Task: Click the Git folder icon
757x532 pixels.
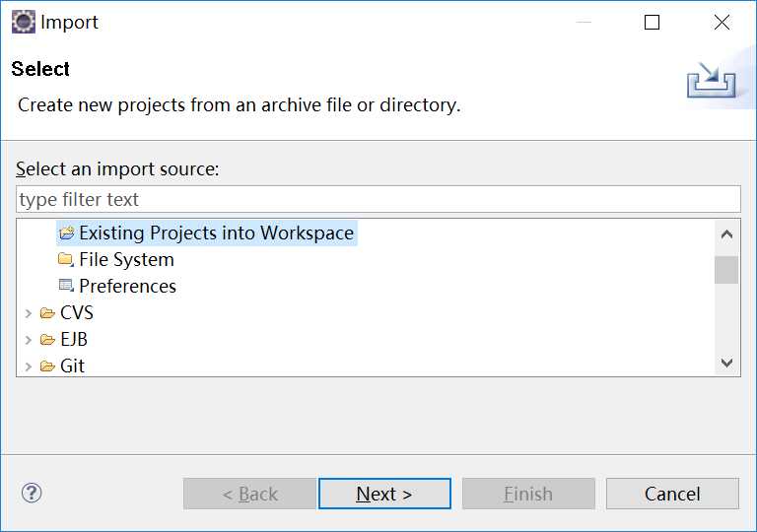Action: [47, 366]
